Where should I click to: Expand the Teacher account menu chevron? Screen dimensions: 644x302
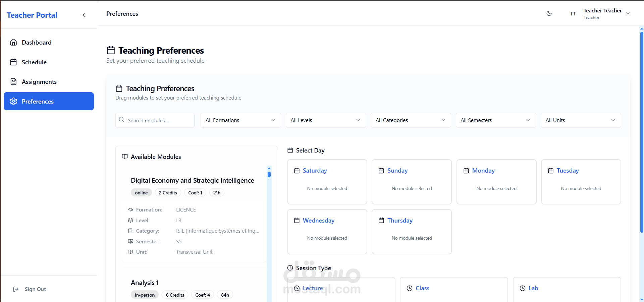coord(628,14)
